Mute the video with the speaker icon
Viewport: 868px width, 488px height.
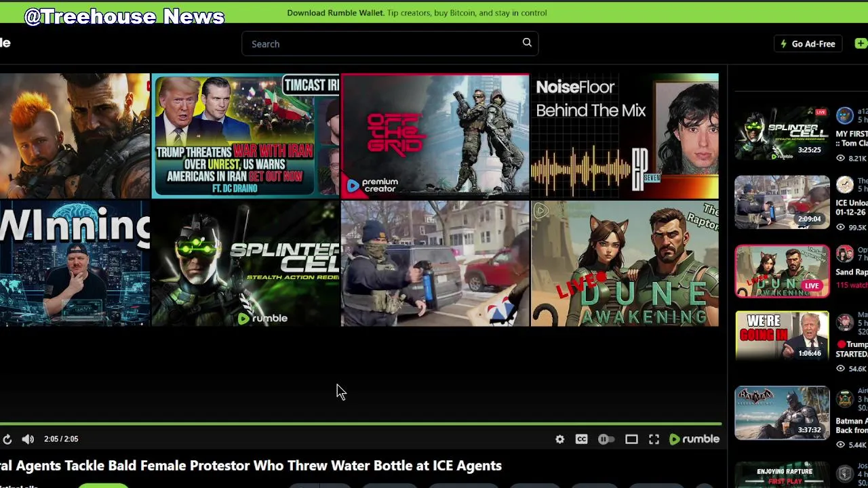[28, 439]
